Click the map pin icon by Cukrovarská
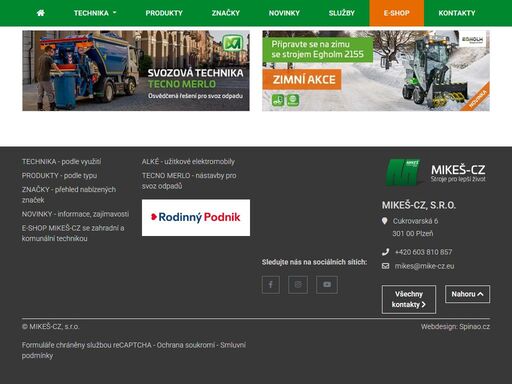 pyautogui.click(x=384, y=221)
